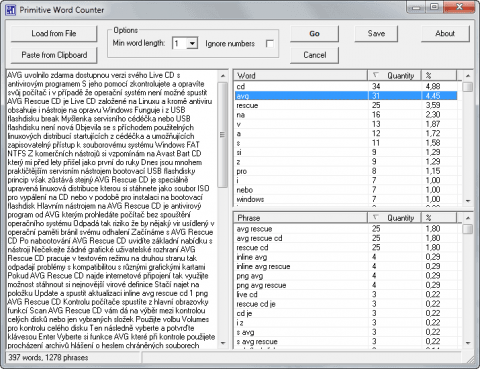The width and height of the screenshot is (480, 369).
Task: Select the 'windows' word row
Action: pos(346,199)
